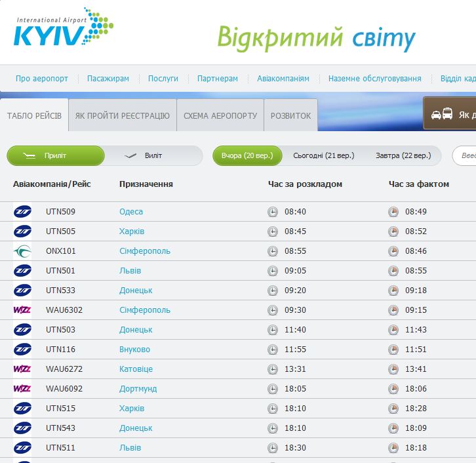
Task: Click the scheduled-time clock icon for 08:40
Action: click(x=273, y=212)
